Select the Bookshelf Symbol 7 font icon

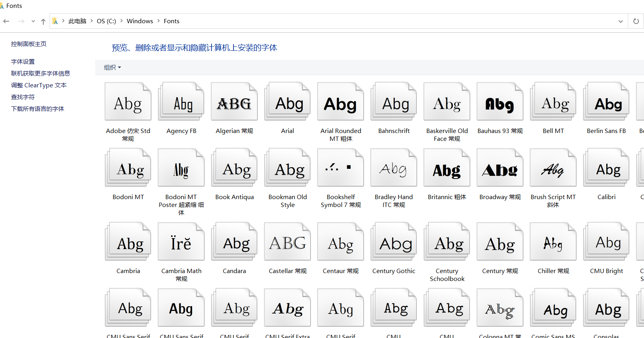pyautogui.click(x=341, y=168)
